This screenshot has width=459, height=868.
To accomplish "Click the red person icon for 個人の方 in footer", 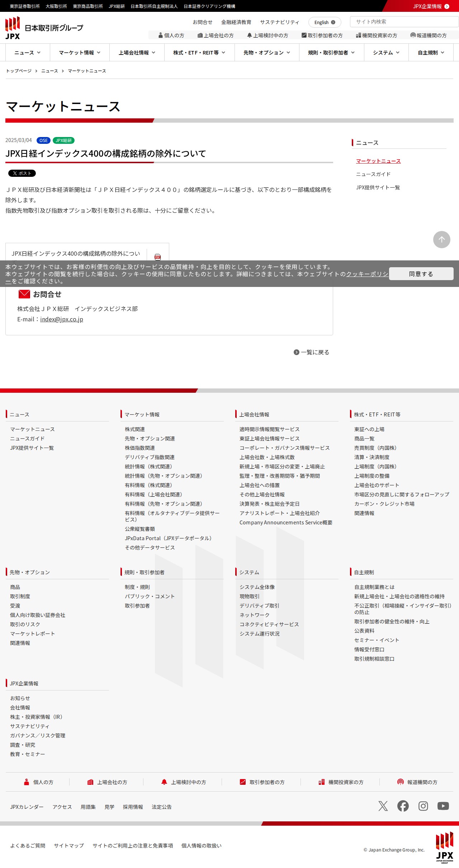I will tap(26, 782).
